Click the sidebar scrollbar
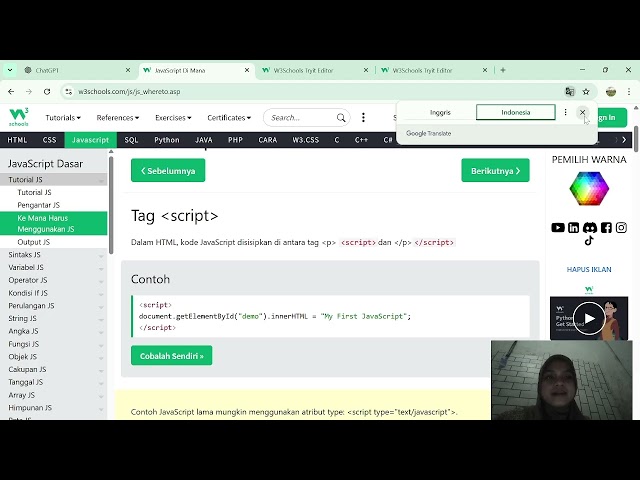640x480 pixels. 111,204
